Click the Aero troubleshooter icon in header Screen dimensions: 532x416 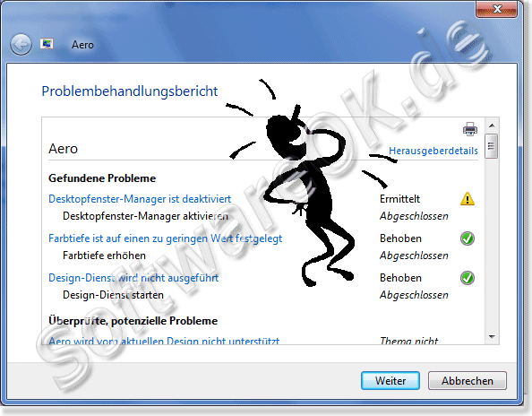click(x=47, y=44)
